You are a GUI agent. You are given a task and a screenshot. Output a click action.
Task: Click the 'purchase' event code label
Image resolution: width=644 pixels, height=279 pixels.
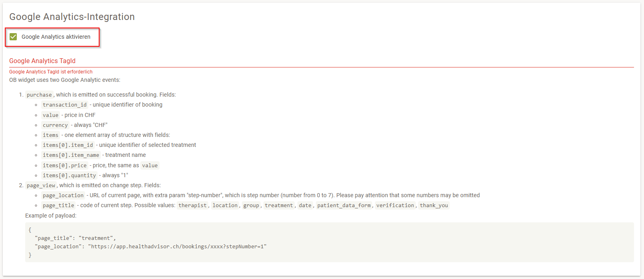coord(39,95)
